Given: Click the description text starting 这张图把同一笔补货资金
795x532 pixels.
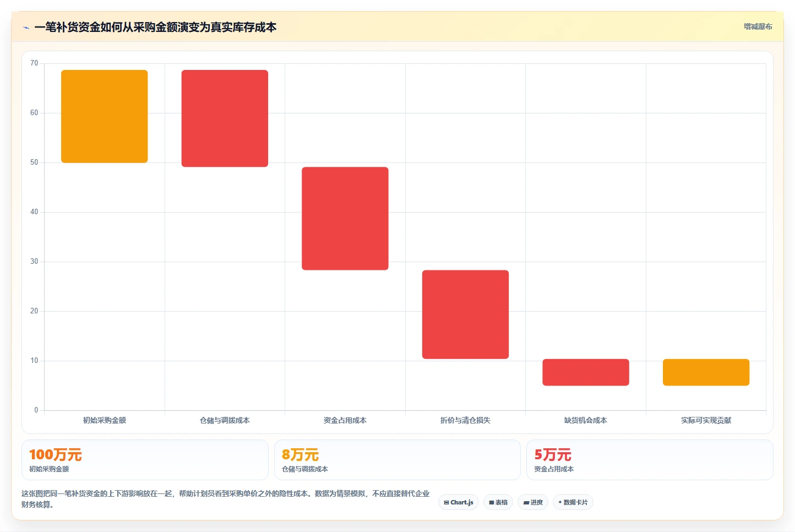Looking at the screenshot, I should tap(225, 499).
